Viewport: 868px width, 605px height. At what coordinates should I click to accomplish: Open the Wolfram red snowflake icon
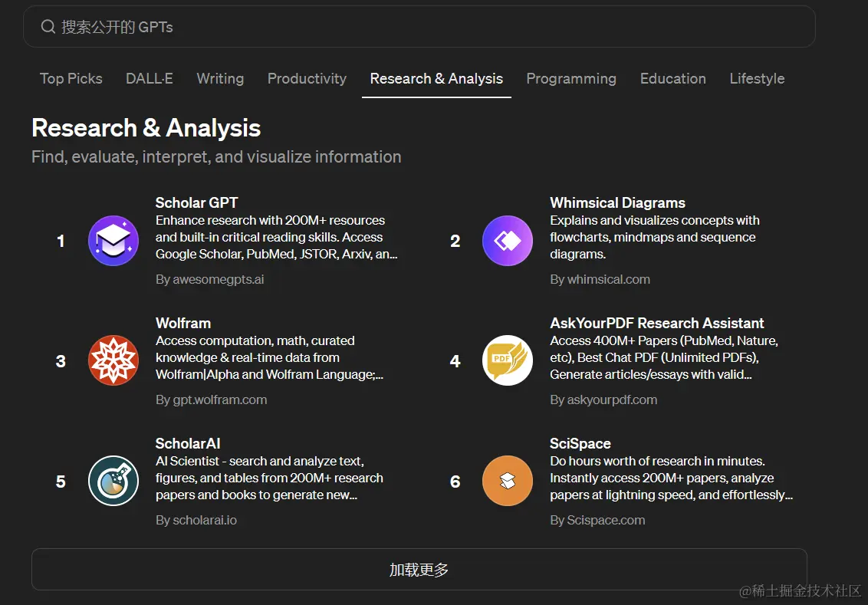[113, 360]
